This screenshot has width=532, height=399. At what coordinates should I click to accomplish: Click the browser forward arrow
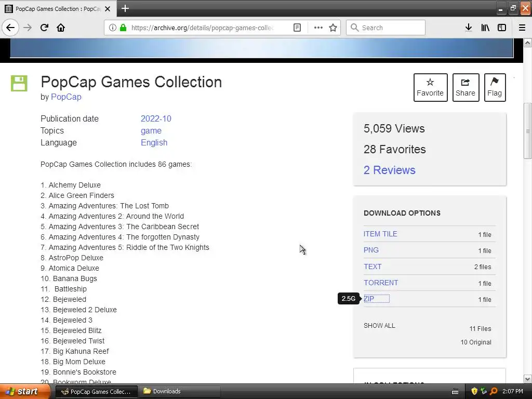point(28,28)
